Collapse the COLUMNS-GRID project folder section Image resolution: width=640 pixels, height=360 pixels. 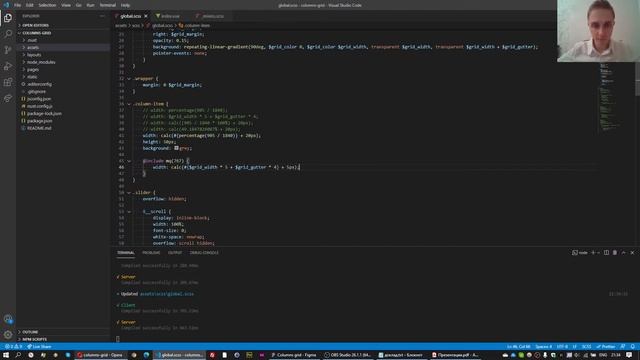(63, 33)
